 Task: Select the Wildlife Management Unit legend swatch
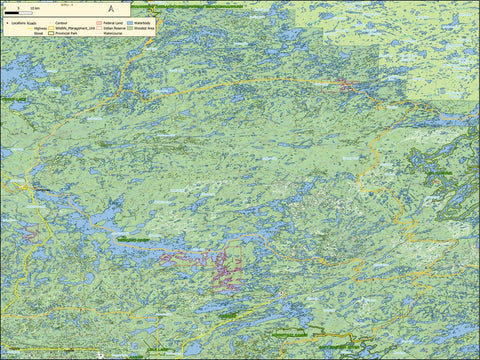click(51, 28)
